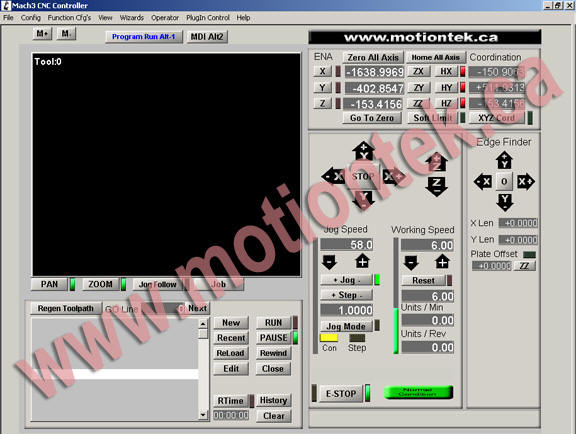Jog Y axis positive with up arrow
The height and width of the screenshot is (434, 576).
click(363, 151)
